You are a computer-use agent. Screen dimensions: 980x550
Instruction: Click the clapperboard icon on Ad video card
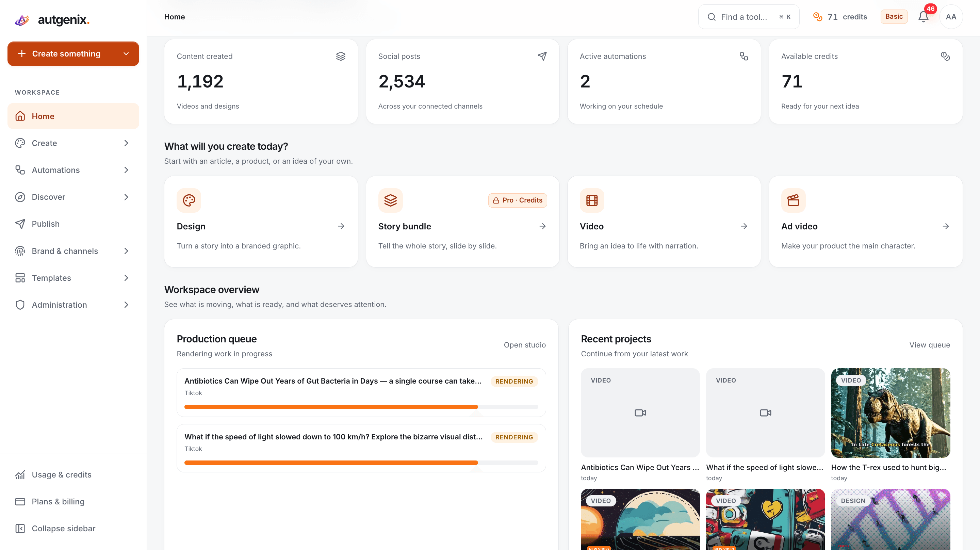pyautogui.click(x=793, y=200)
